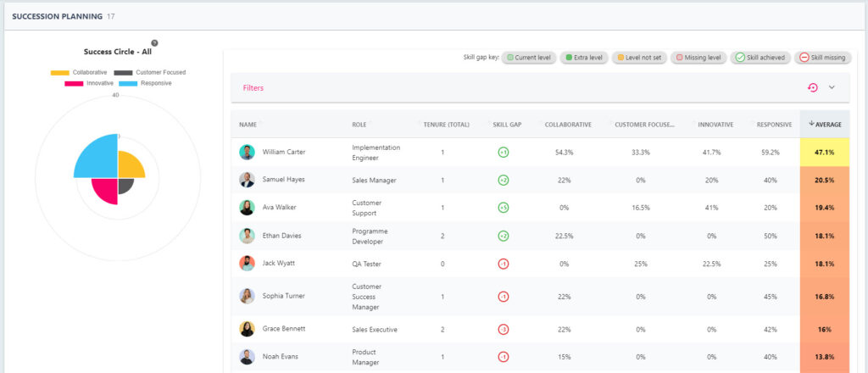Click Grace Bennett's -3 skill gap icon

[x=504, y=329]
